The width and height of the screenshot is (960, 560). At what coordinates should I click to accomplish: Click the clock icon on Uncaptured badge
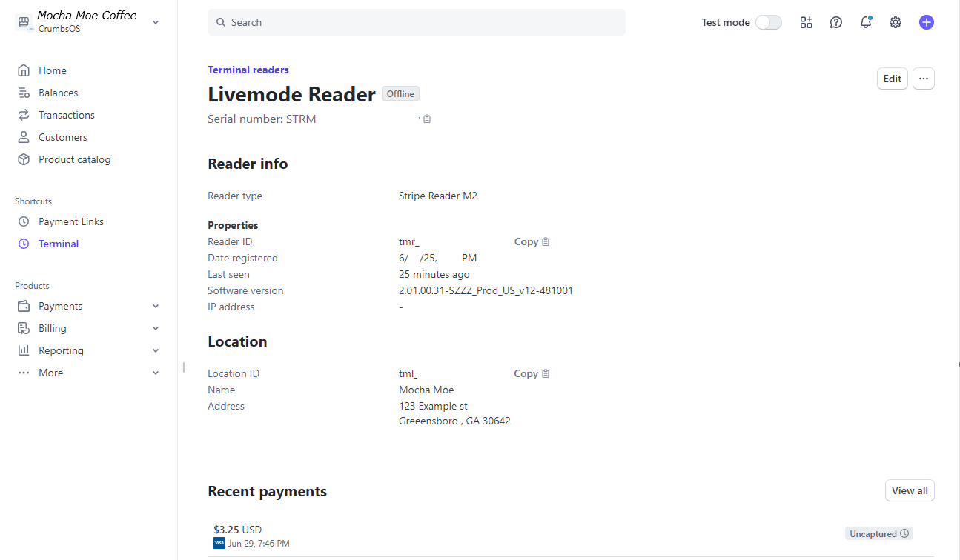(x=904, y=533)
